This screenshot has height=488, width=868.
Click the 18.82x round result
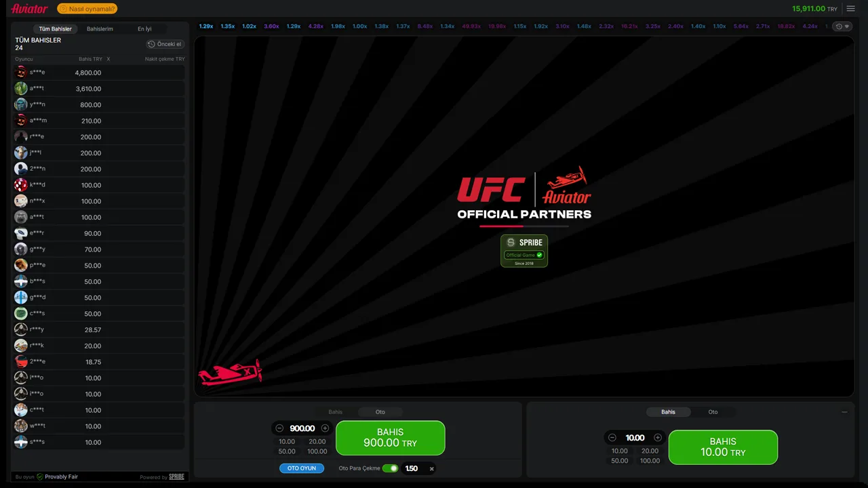pyautogui.click(x=786, y=26)
